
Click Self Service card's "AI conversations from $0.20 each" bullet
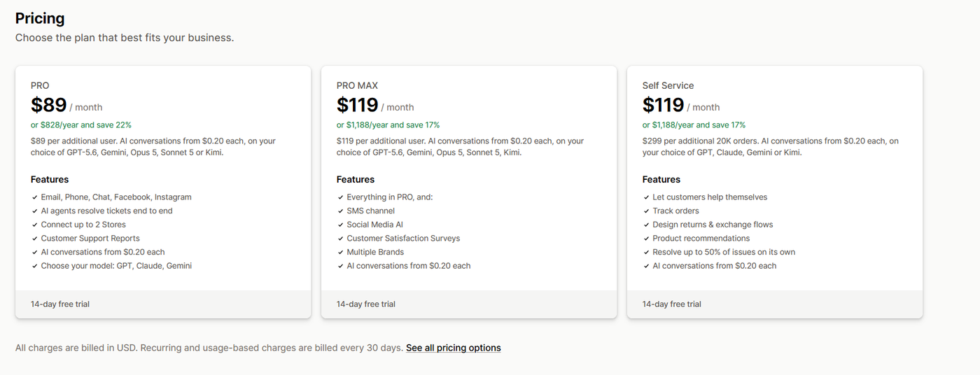[x=715, y=266]
